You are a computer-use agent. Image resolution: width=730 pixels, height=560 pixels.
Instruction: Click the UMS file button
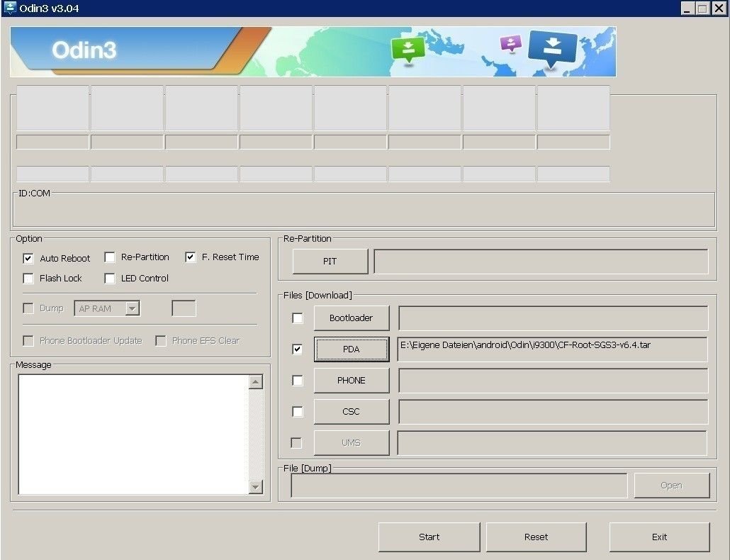(352, 443)
